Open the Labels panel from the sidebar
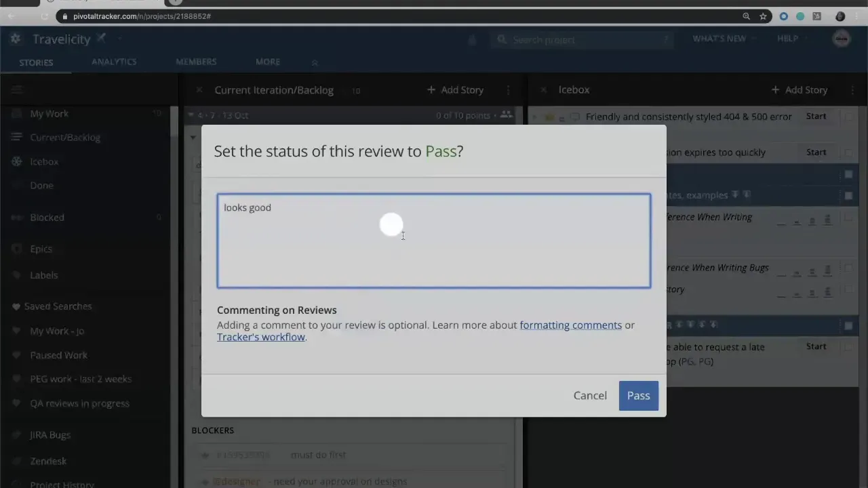The height and width of the screenshot is (488, 868). (43, 274)
